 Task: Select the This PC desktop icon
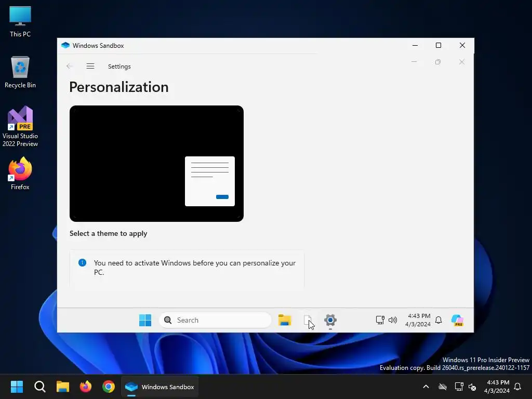[x=20, y=22]
